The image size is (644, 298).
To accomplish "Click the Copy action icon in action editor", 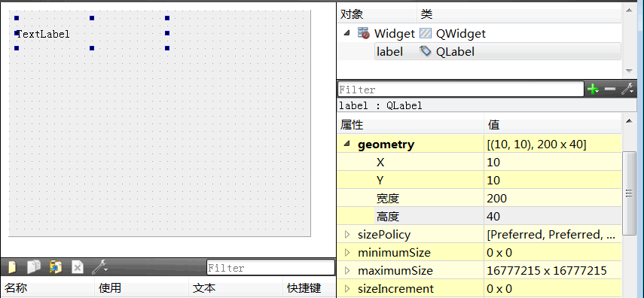I will pos(34,268).
